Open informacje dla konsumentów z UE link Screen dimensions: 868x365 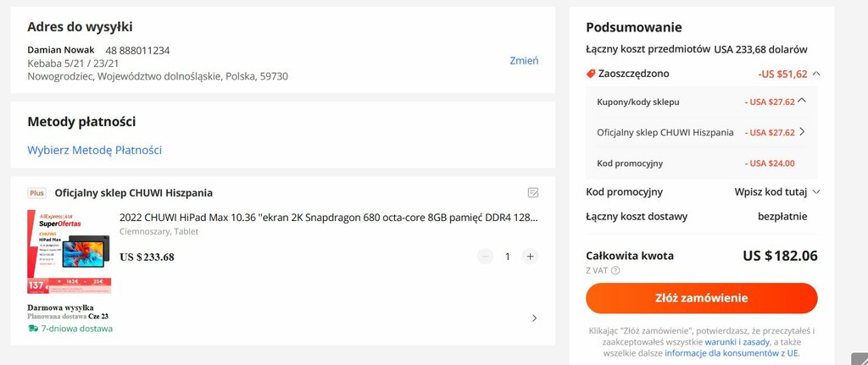732,353
